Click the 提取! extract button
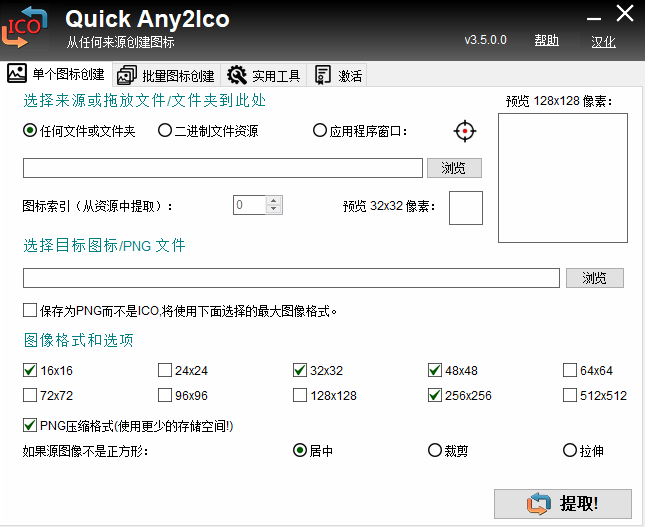Screen dimensions: 645x527 pyautogui.click(x=563, y=504)
